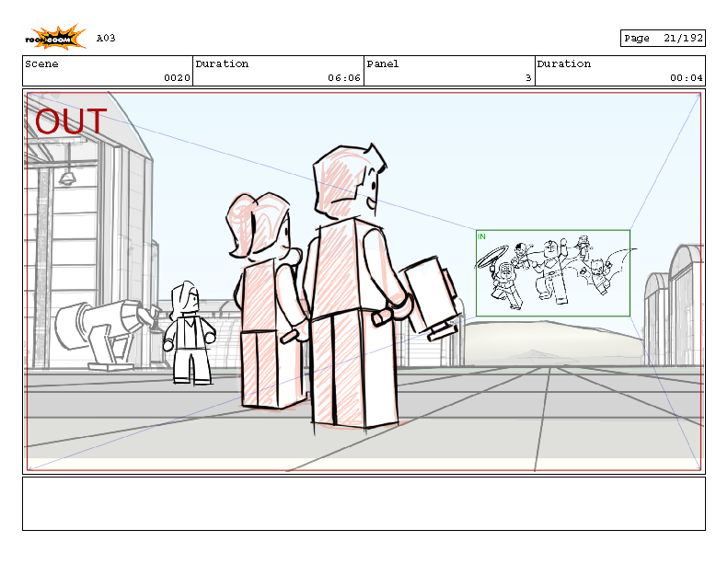The width and height of the screenshot is (728, 564).
Task: Click the 'Scene' header label
Action: (41, 63)
